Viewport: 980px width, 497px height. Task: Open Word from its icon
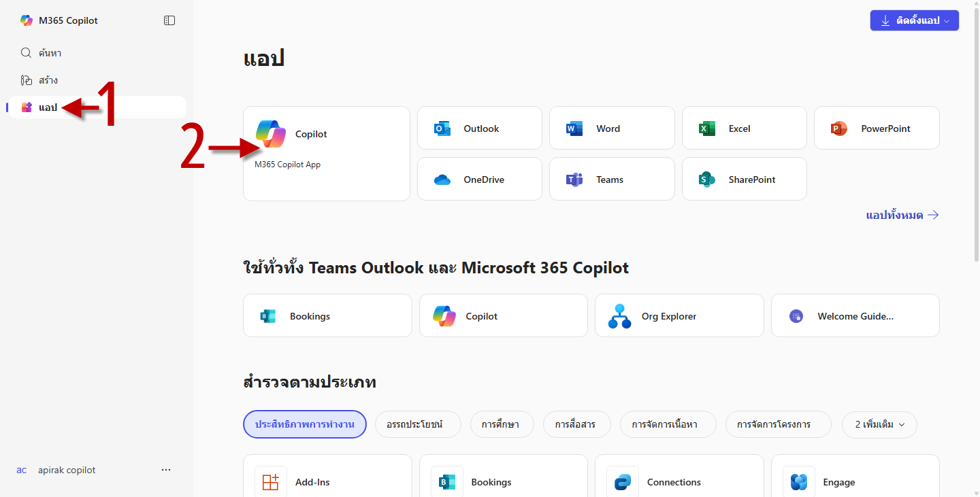pyautogui.click(x=574, y=128)
